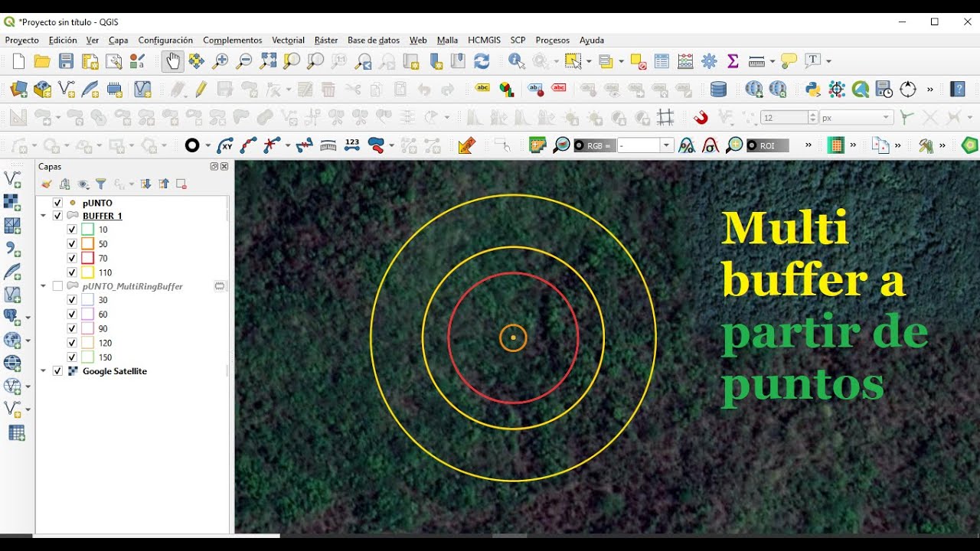Viewport: 980px width, 551px height.
Task: Click the red symbol swatch for class 70
Action: click(87, 259)
